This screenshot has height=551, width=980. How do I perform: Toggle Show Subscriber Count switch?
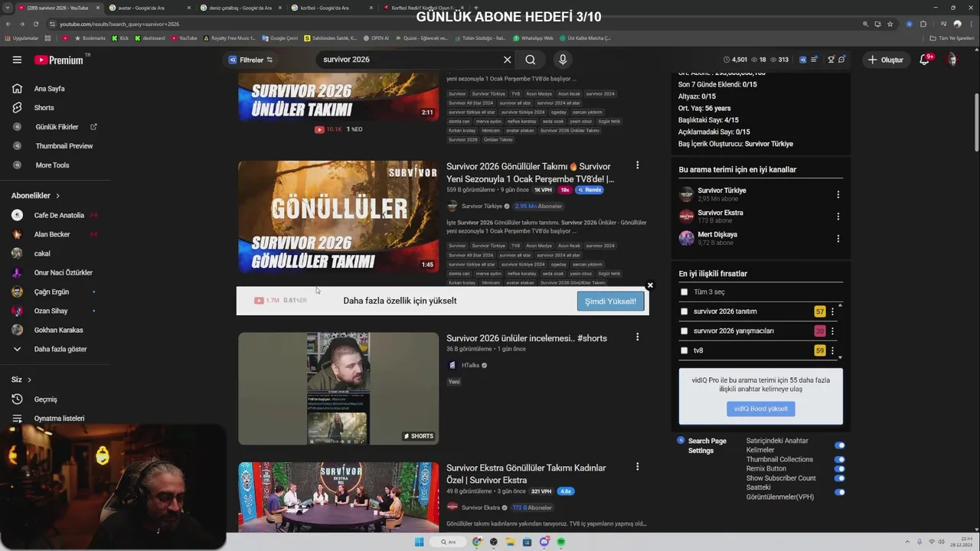pyautogui.click(x=840, y=478)
